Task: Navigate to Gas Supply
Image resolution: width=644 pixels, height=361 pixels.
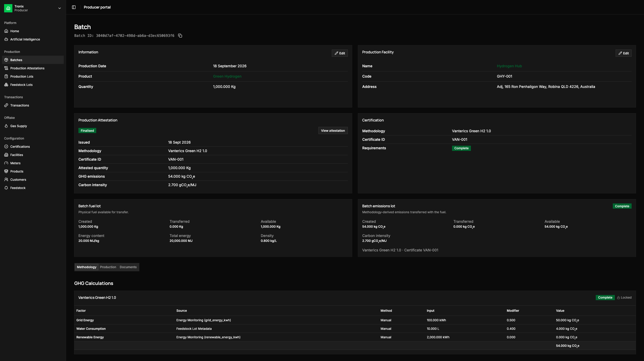Action: coord(33,126)
